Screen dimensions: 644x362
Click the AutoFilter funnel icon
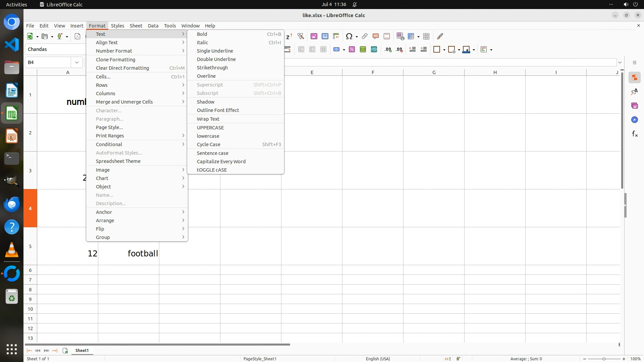pyautogui.click(x=301, y=36)
